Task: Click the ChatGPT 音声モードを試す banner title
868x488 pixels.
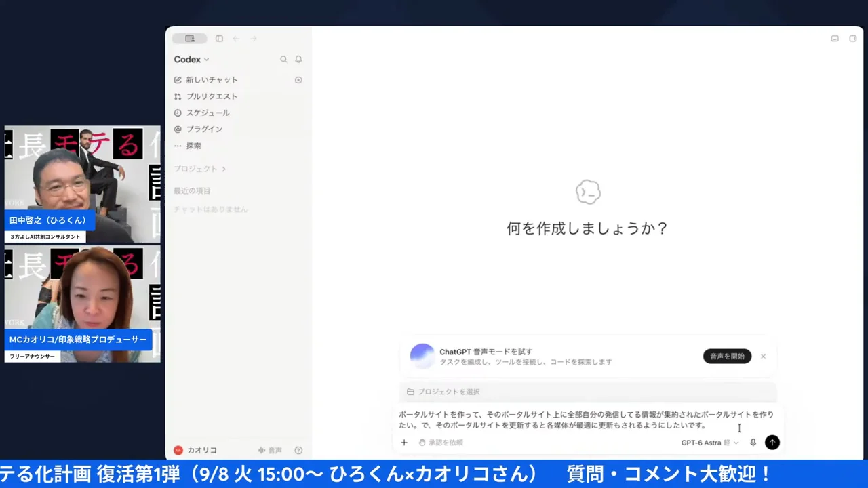Action: [486, 352]
